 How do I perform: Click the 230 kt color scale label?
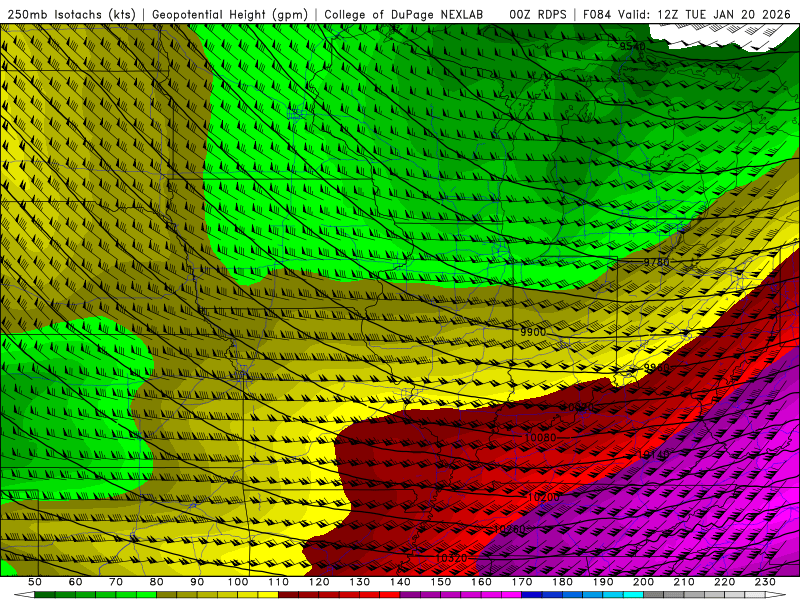tap(766, 582)
